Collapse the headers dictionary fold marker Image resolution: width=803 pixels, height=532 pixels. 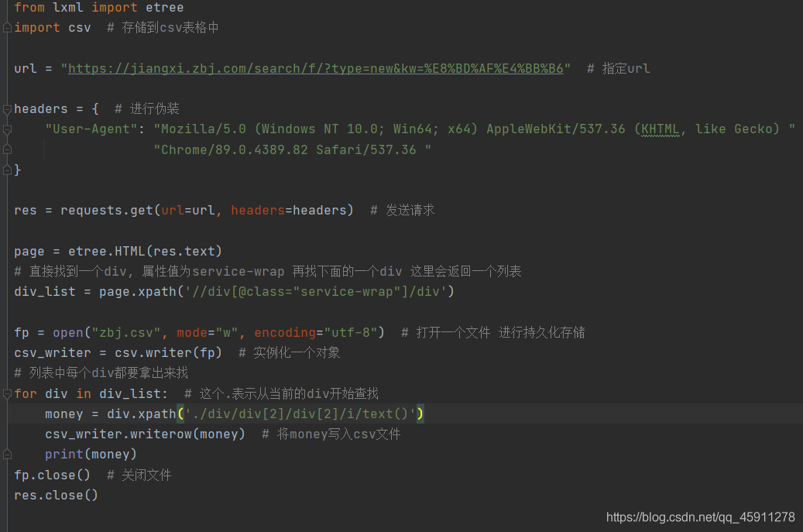click(x=7, y=109)
